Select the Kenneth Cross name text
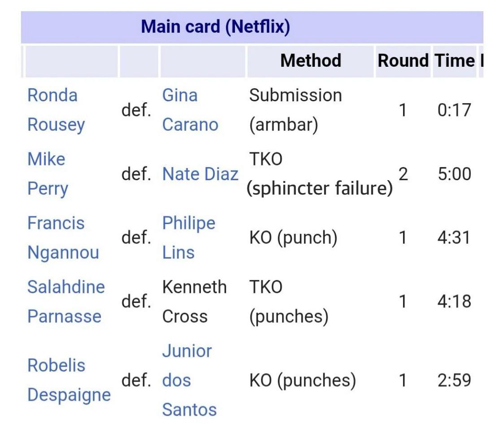 [x=195, y=301]
